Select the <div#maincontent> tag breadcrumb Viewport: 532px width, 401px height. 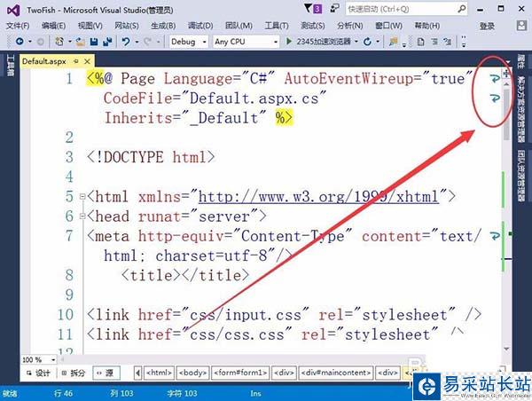(336, 373)
